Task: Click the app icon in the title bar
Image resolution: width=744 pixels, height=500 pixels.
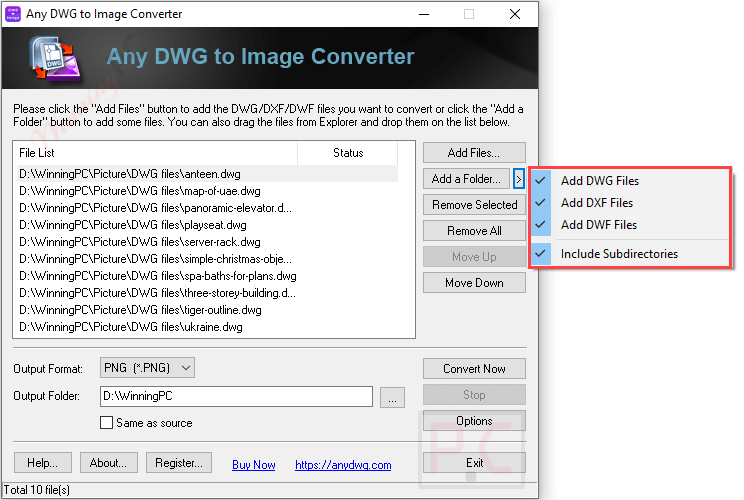Action: click(x=13, y=14)
